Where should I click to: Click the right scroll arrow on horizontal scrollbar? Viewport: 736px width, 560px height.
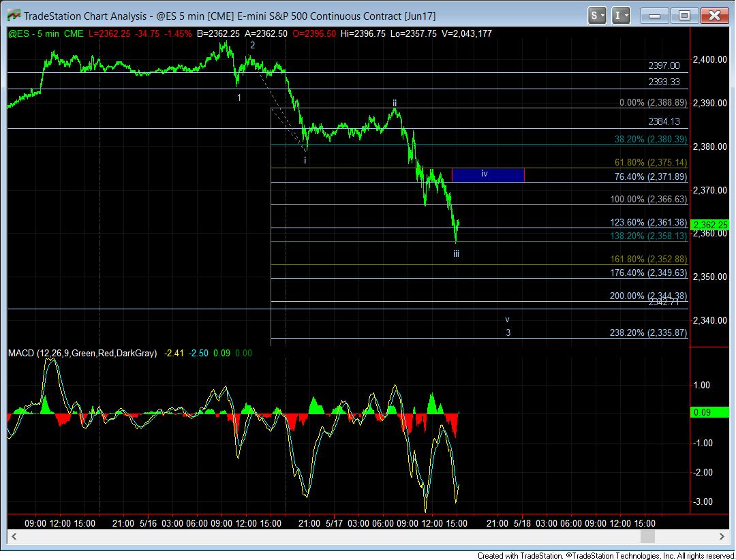pyautogui.click(x=679, y=537)
